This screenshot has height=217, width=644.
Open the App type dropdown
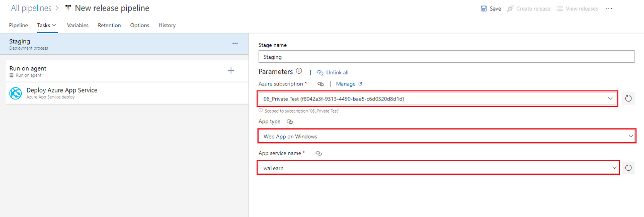630,136
